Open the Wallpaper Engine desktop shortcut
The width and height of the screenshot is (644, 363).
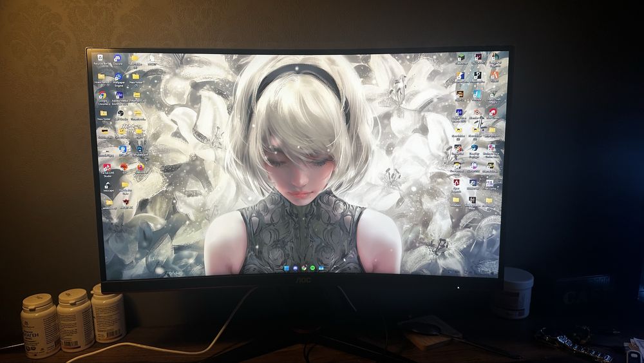(118, 79)
